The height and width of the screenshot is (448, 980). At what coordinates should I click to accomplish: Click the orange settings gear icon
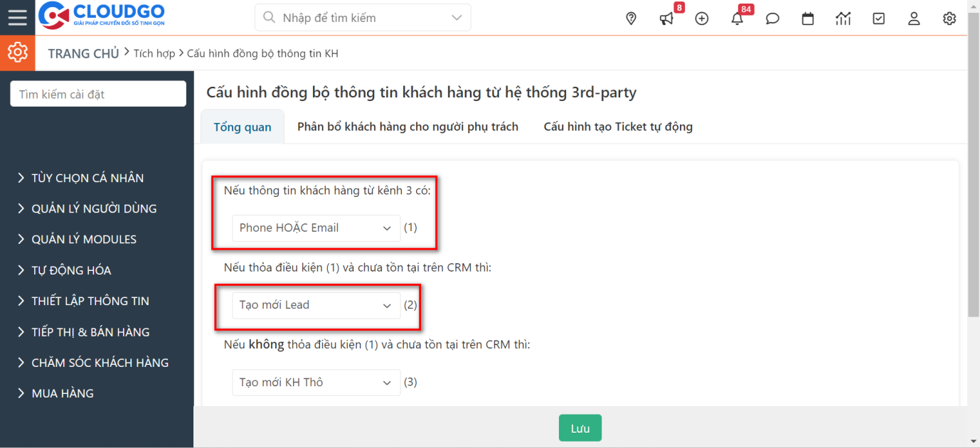pyautogui.click(x=17, y=53)
